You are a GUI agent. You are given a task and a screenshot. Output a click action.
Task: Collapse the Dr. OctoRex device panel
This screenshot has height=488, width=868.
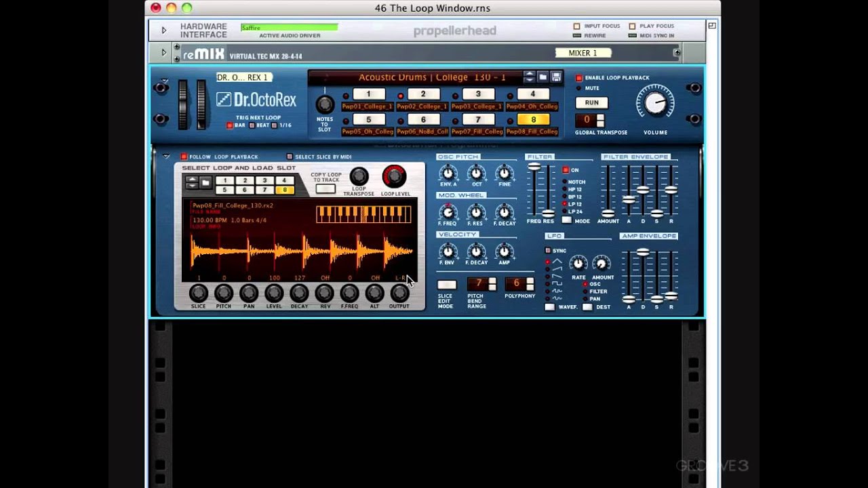(165, 81)
